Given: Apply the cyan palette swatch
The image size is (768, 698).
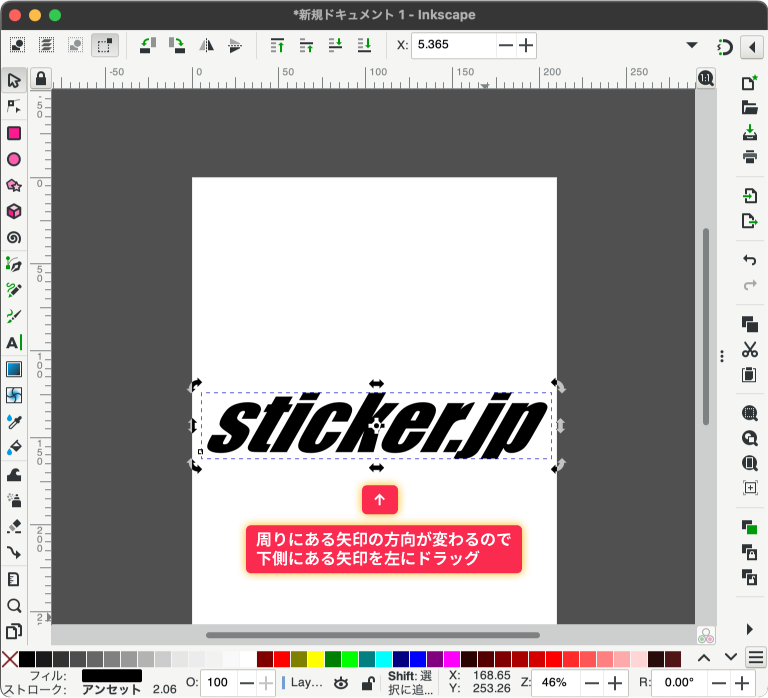Looking at the screenshot, I should [x=384, y=659].
